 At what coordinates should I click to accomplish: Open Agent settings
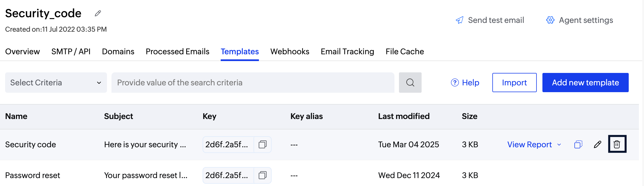point(579,20)
